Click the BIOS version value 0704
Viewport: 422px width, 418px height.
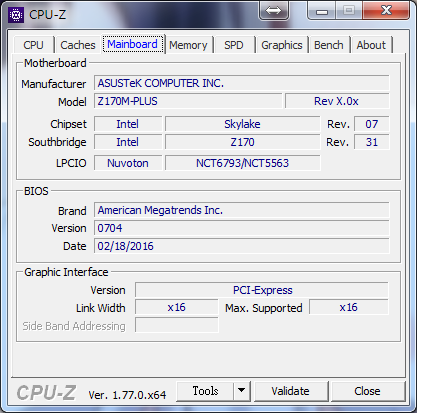tap(242, 228)
